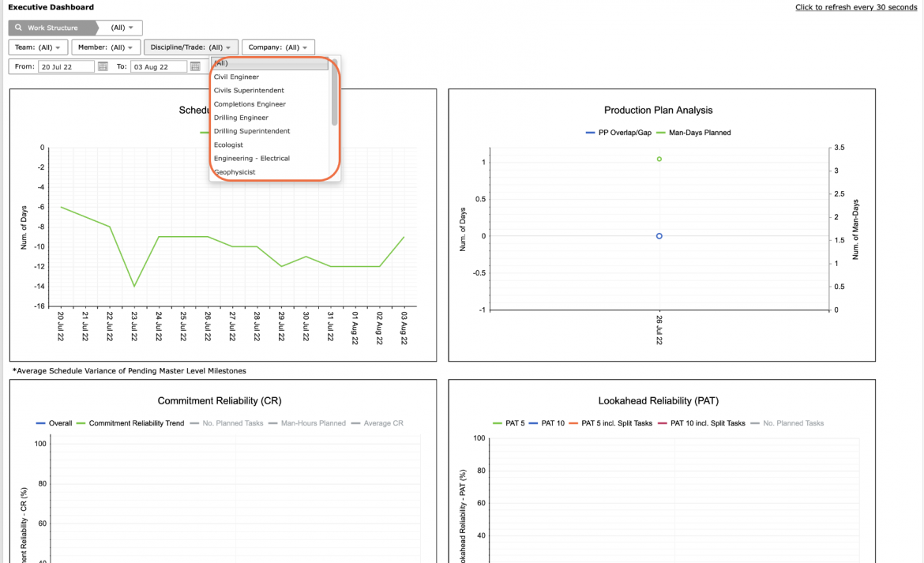
Task: Open the From date calendar icon
Action: click(x=103, y=66)
